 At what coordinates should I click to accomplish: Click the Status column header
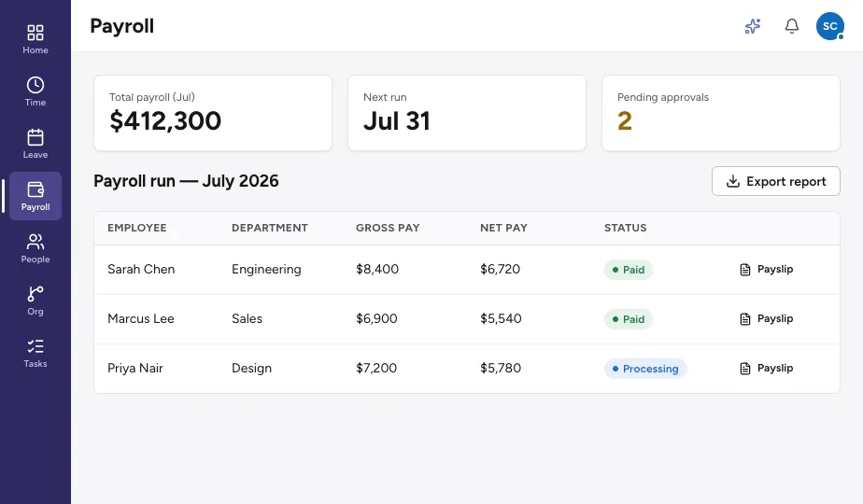(625, 228)
